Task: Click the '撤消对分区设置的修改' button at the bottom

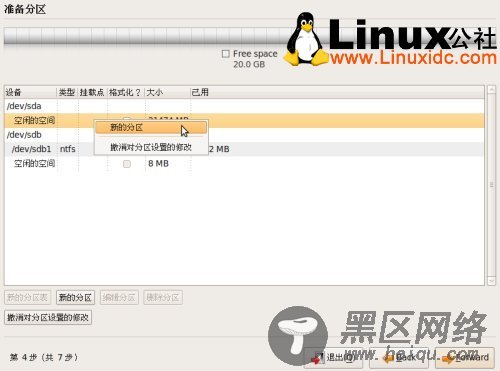Action: click(48, 317)
